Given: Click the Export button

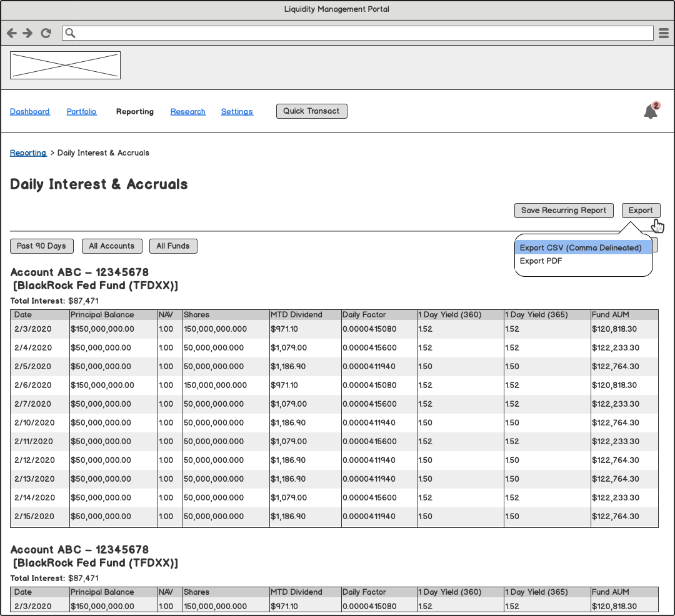Looking at the screenshot, I should (641, 211).
